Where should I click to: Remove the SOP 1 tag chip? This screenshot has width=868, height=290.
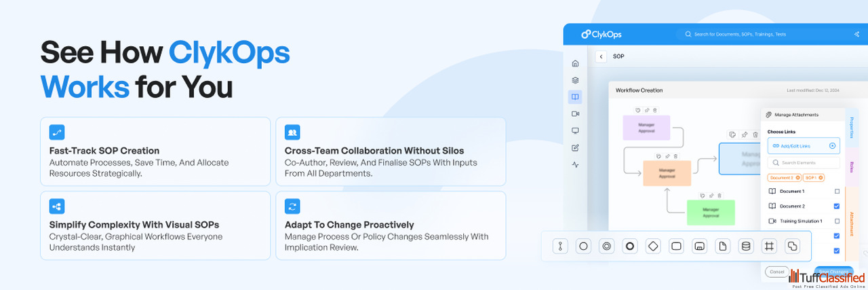click(x=821, y=178)
